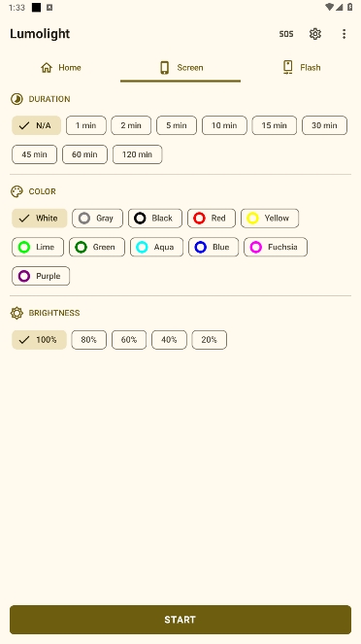Tap the Home house icon

click(47, 67)
